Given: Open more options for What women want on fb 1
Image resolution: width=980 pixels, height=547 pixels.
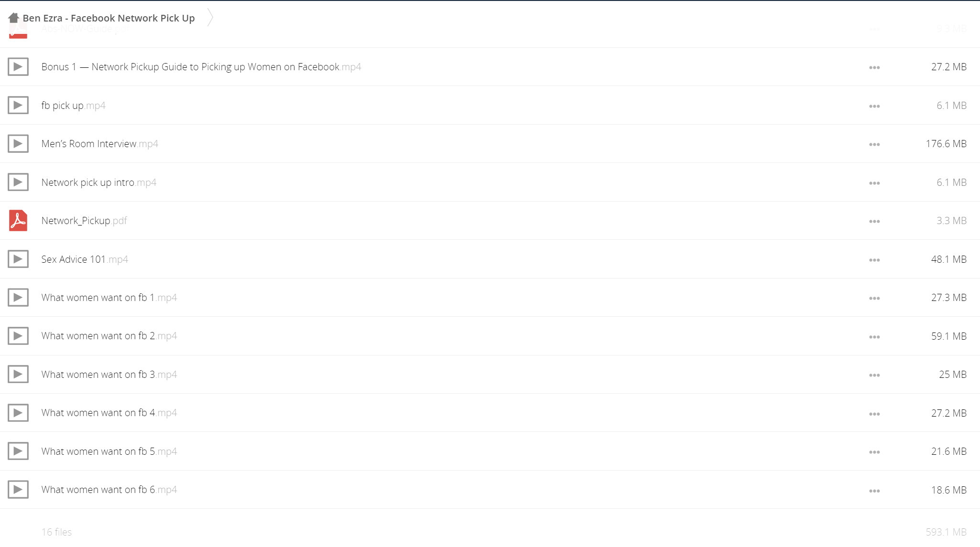Looking at the screenshot, I should tap(874, 298).
